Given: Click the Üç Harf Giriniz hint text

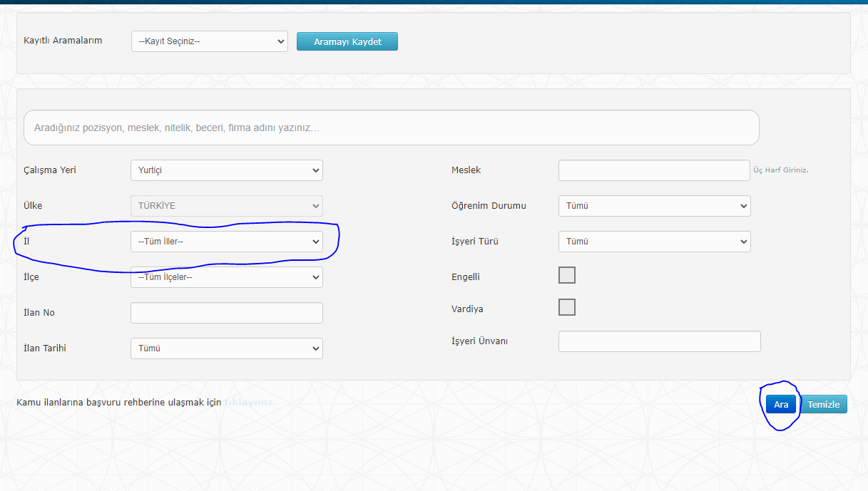Looking at the screenshot, I should coord(780,170).
